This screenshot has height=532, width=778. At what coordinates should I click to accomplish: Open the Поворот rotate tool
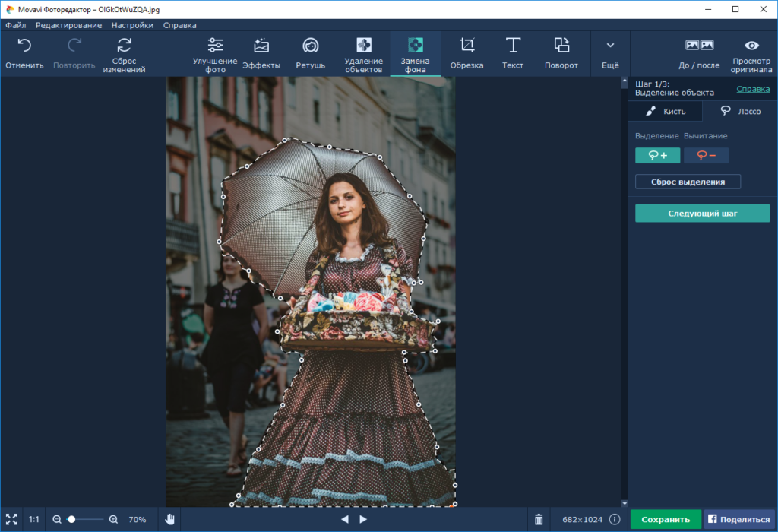click(x=561, y=46)
